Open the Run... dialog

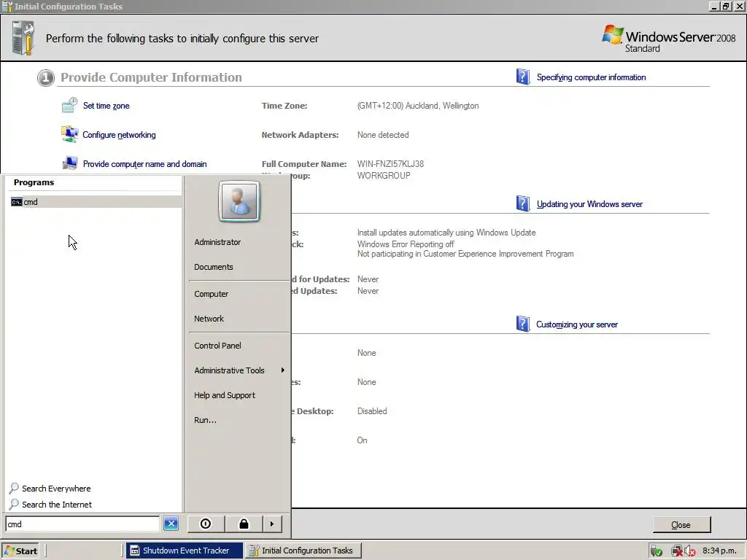click(205, 420)
